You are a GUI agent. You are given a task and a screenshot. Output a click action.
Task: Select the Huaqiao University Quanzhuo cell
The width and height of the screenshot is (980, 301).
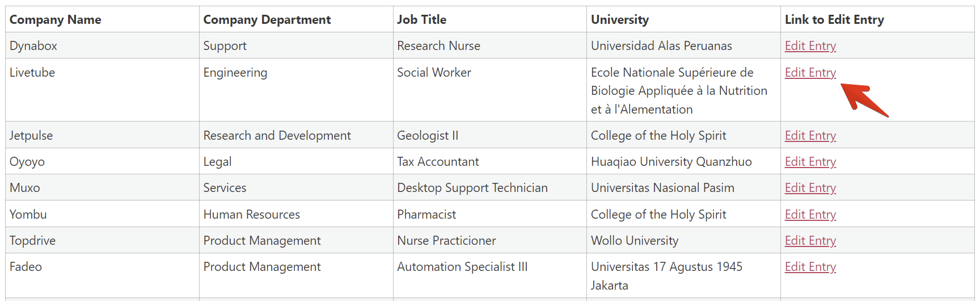click(671, 162)
